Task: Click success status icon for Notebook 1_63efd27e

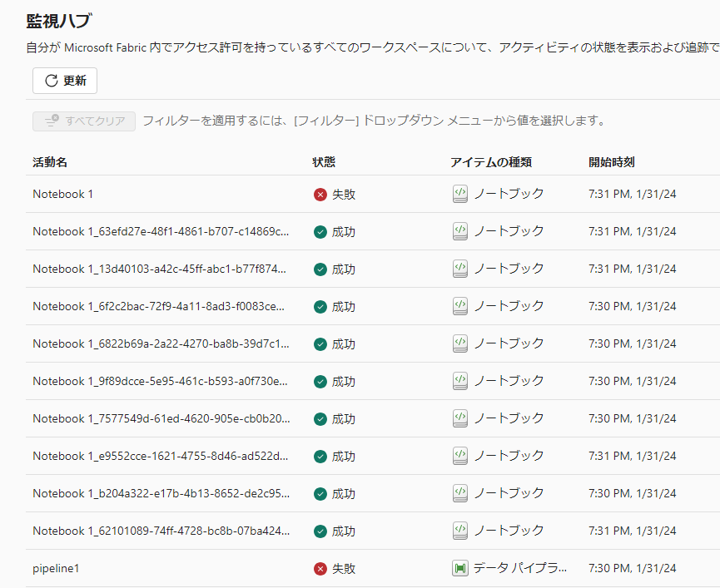Action: point(320,232)
